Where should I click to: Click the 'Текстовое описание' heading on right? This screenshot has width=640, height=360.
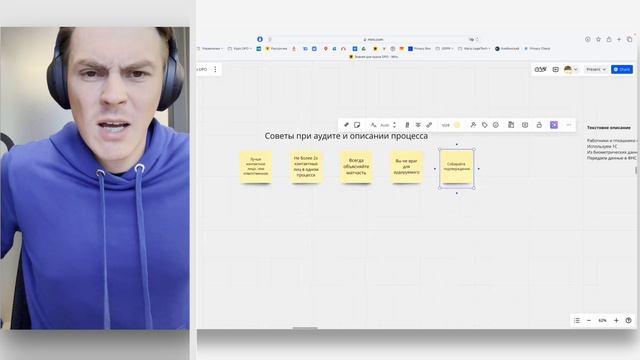coord(609,128)
